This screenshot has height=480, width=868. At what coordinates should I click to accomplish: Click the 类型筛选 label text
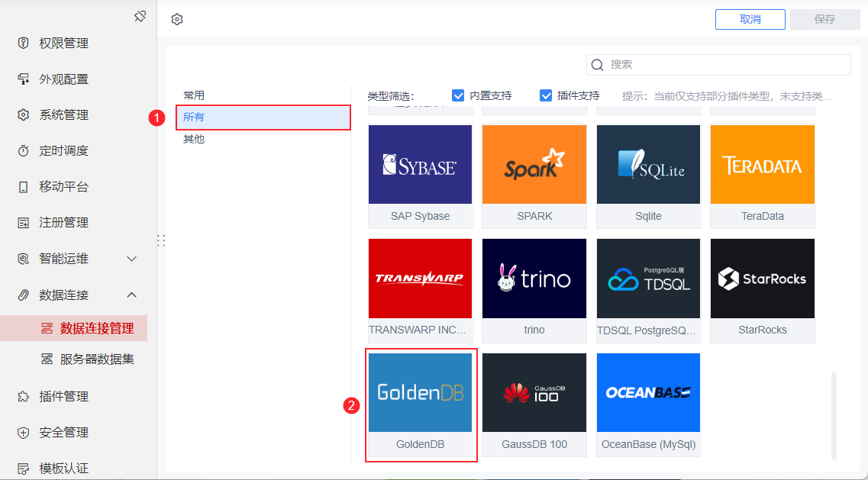pos(391,96)
